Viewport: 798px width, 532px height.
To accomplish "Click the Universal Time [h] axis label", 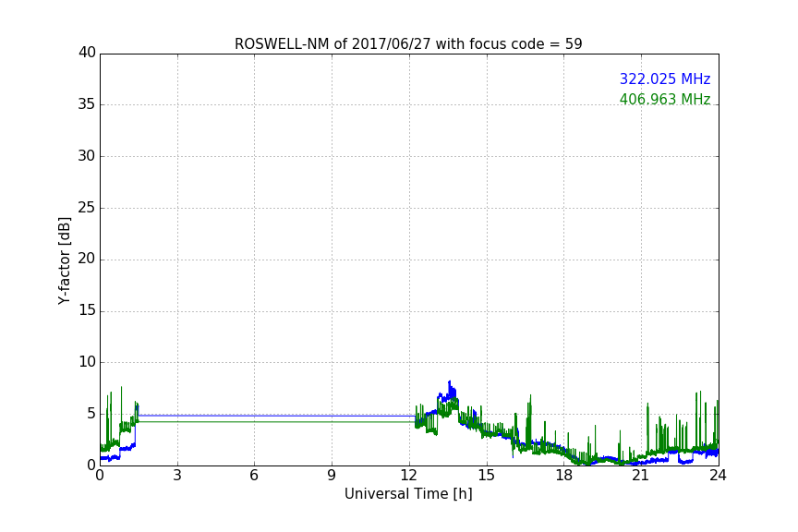I will [x=408, y=494].
